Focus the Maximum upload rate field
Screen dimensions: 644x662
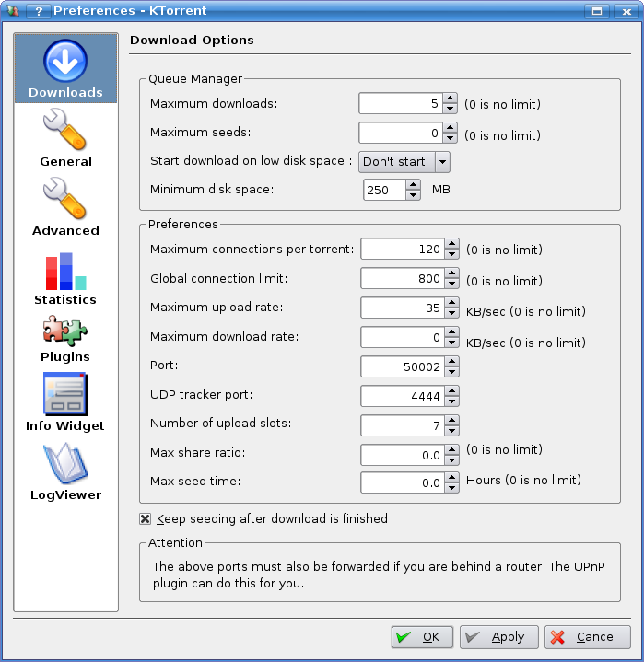[403, 308]
